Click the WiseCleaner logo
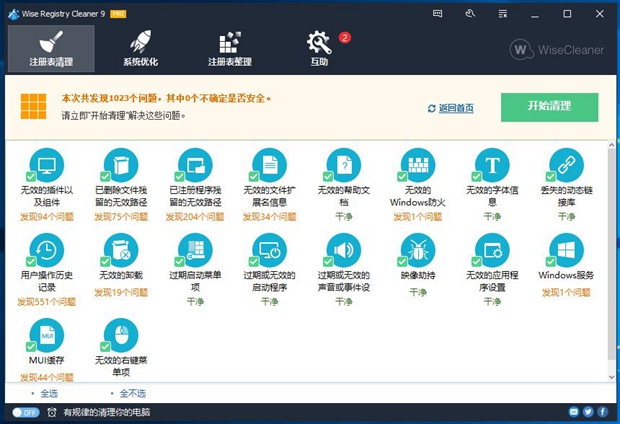The width and height of the screenshot is (620, 424). pyautogui.click(x=556, y=50)
